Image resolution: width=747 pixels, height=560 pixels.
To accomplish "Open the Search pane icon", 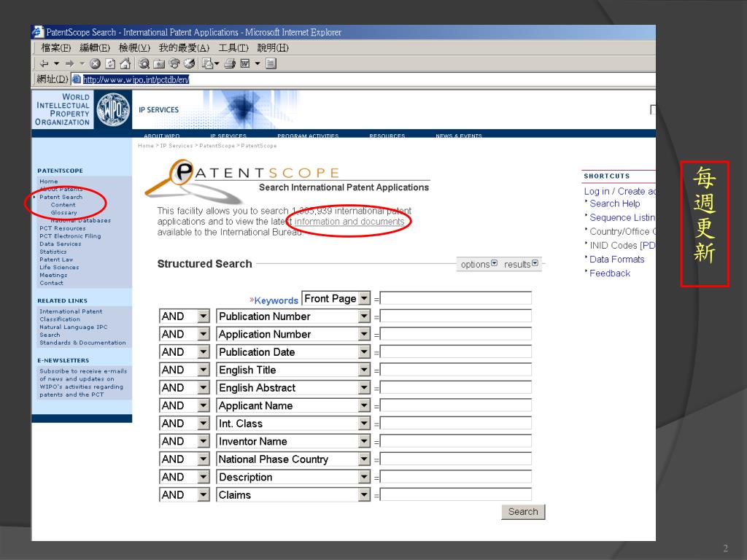I will click(144, 63).
